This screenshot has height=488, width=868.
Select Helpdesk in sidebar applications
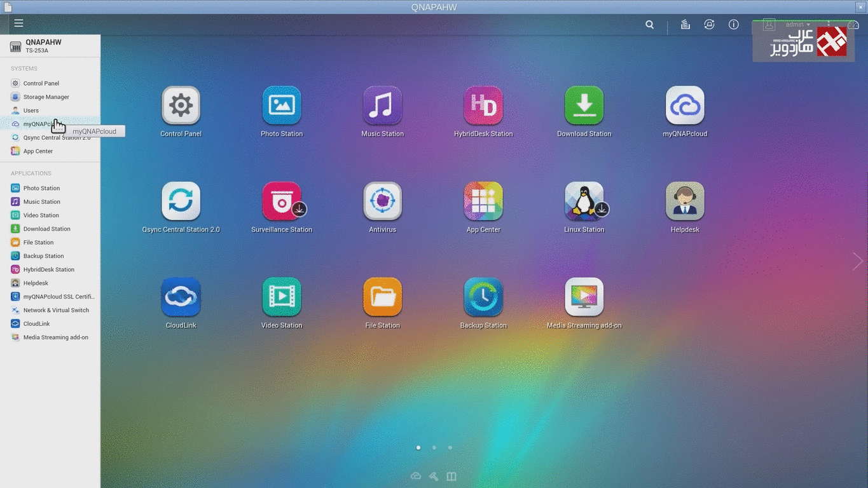tap(50, 283)
